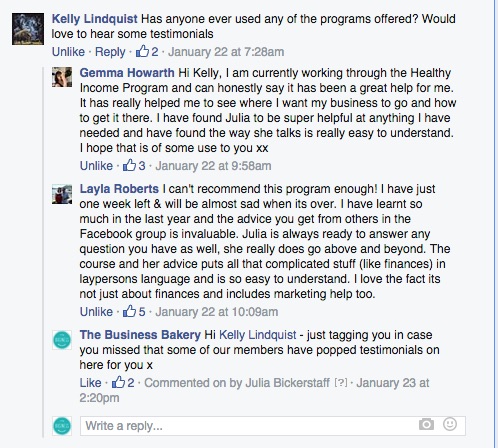Click The Business Bakery teal page avatar
Viewport: 498px width, 448px height.
62,340
